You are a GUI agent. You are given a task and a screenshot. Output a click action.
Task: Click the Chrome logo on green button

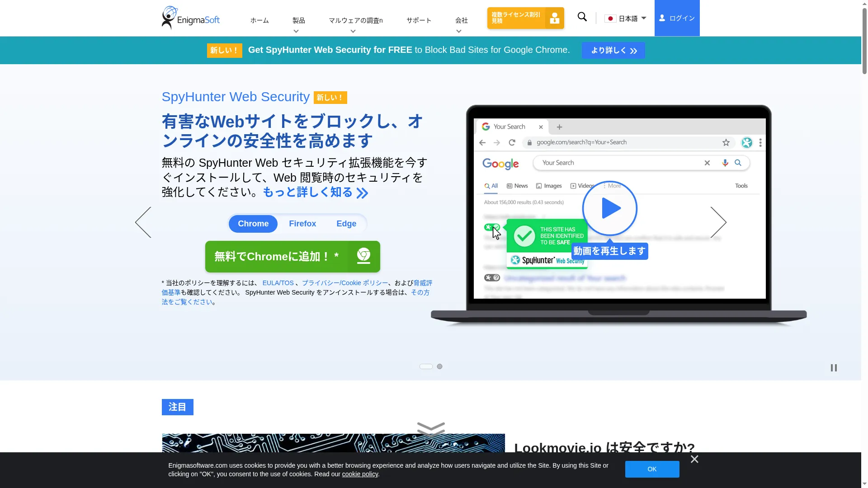pyautogui.click(x=363, y=256)
